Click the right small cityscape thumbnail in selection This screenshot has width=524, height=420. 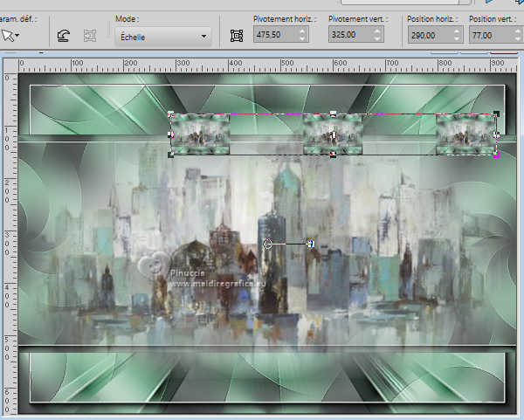[x=465, y=134]
